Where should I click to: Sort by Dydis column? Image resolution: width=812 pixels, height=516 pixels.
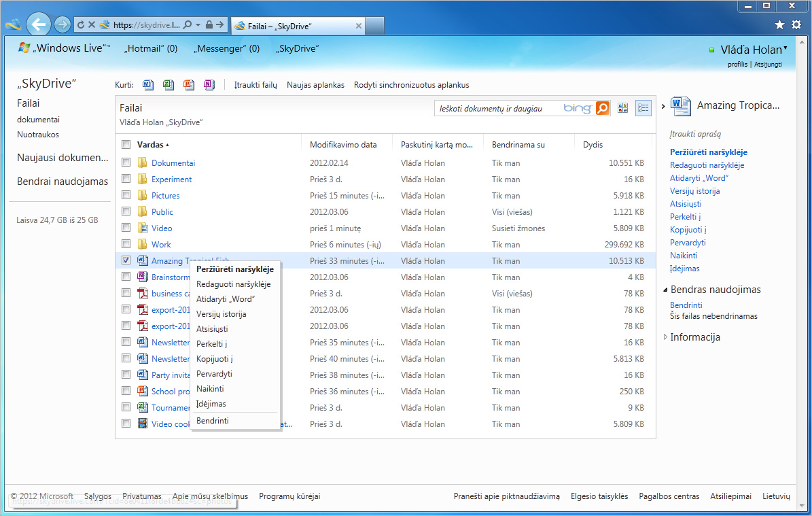tap(593, 145)
